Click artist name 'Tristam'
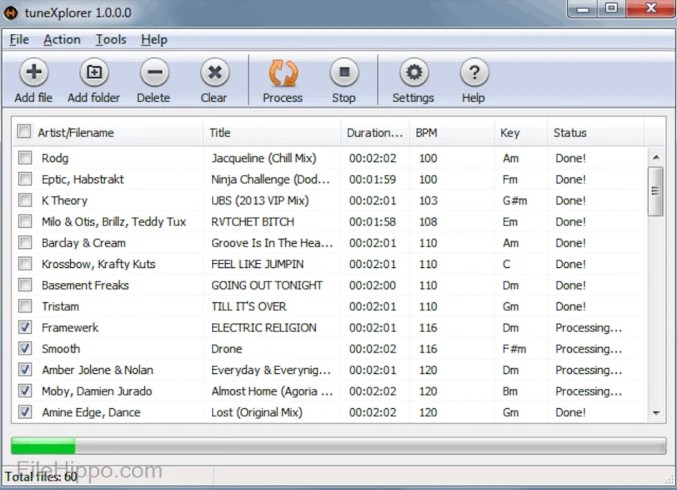The height and width of the screenshot is (490, 677). [60, 306]
